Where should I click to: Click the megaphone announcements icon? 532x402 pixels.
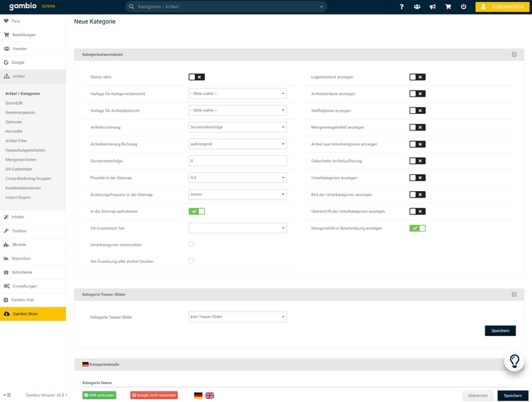pos(432,7)
